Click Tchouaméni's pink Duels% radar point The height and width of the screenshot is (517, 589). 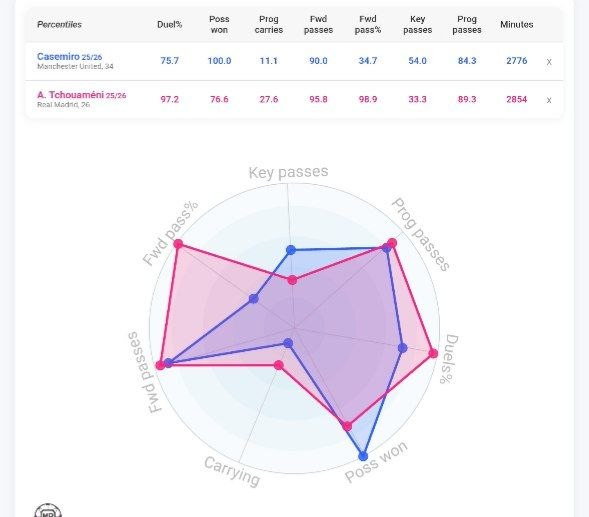(x=433, y=353)
